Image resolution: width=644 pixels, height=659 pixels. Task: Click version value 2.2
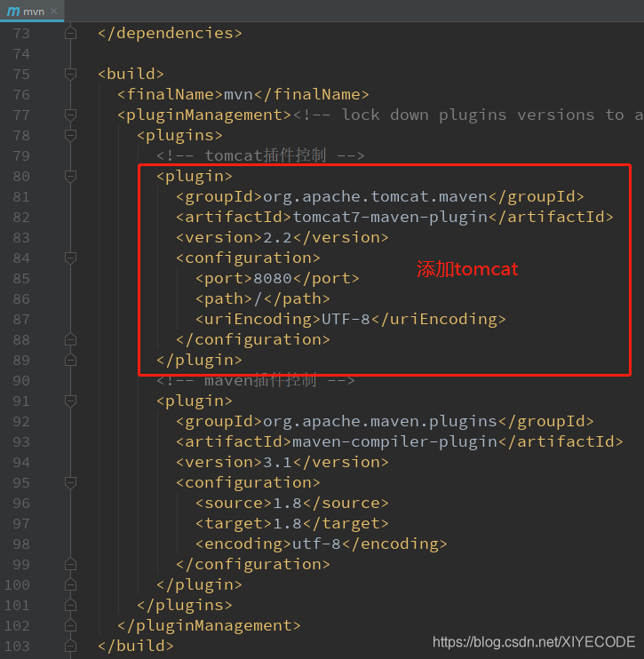[277, 238]
